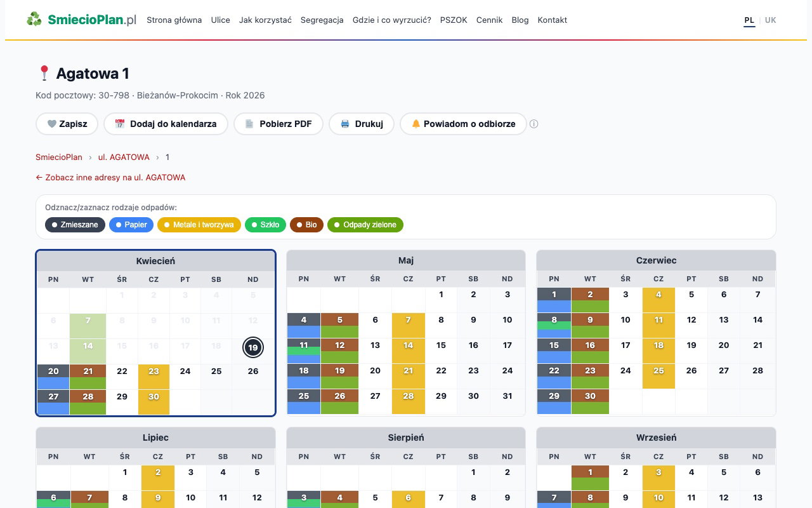Click the SmiecioPlan recycling logo icon
Screen dimensions: 812x508
pos(34,20)
